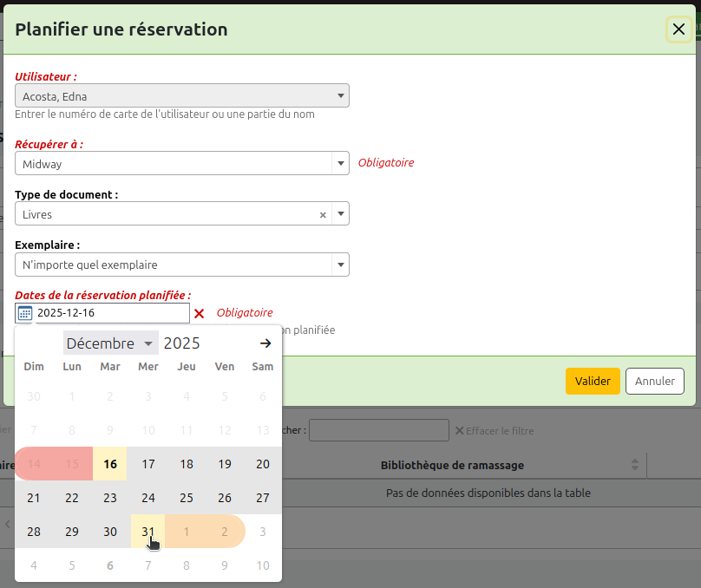The width and height of the screenshot is (701, 588).
Task: Select December 16 in calendar
Action: (x=110, y=464)
